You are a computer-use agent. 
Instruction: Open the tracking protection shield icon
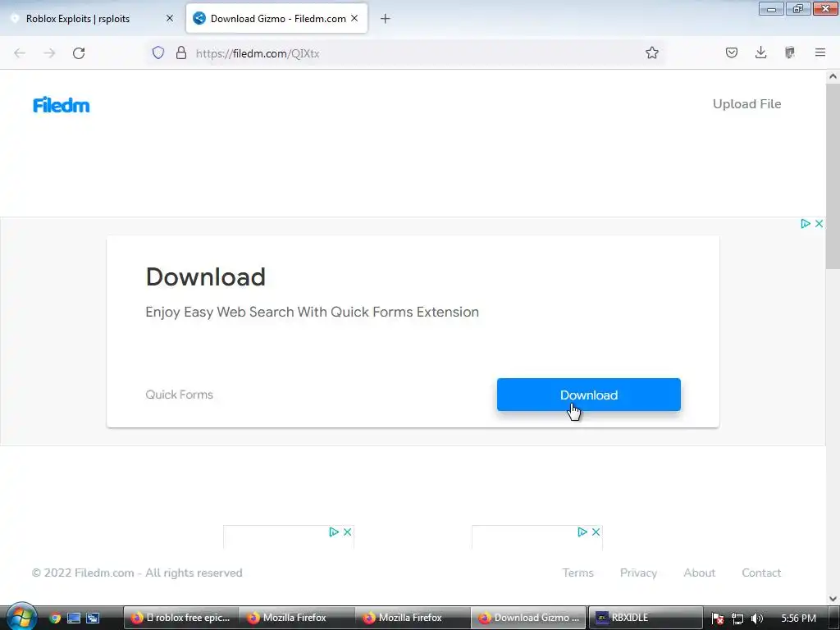[x=158, y=52]
